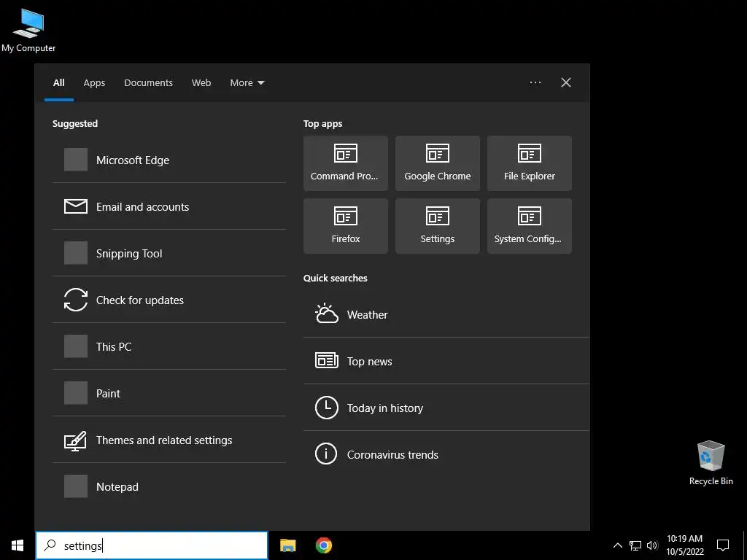Click the envelope icon for Email and accounts
Viewport: 747px width, 560px height.
(76, 206)
